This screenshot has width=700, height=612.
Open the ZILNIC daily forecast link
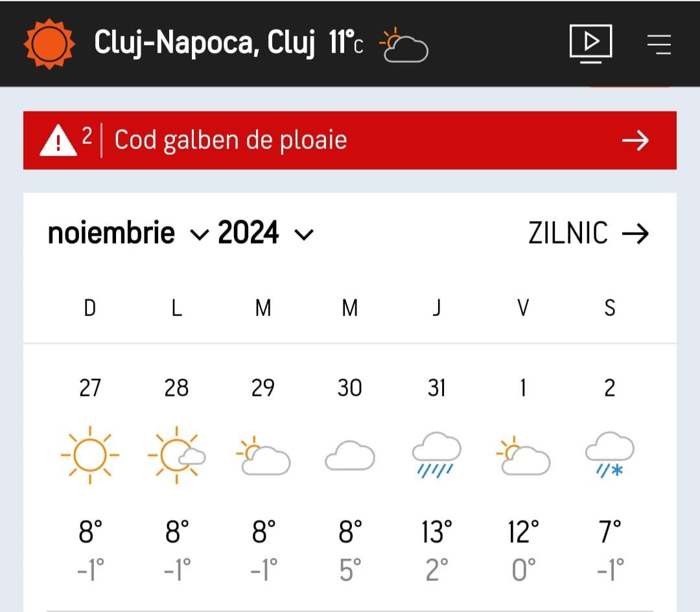pyautogui.click(x=588, y=234)
